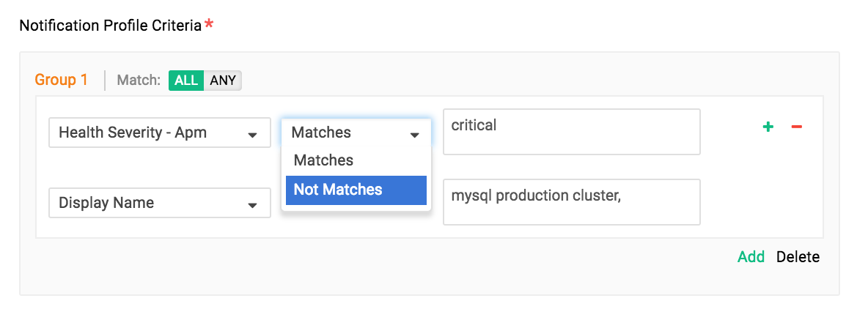The height and width of the screenshot is (309, 868).
Task: Click the gray Match: label
Action: click(139, 81)
